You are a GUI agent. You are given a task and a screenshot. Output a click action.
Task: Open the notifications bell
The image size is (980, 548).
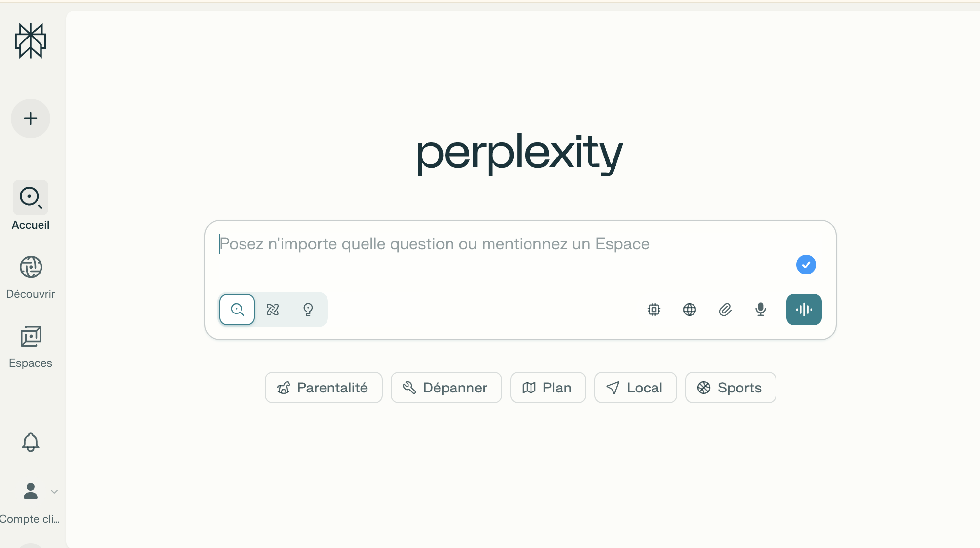tap(31, 442)
